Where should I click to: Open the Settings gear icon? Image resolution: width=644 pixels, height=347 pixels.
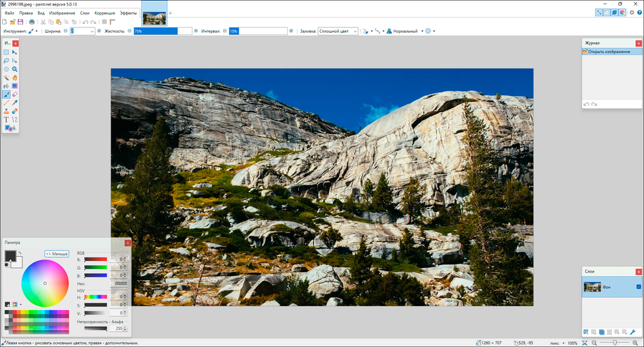632,13
